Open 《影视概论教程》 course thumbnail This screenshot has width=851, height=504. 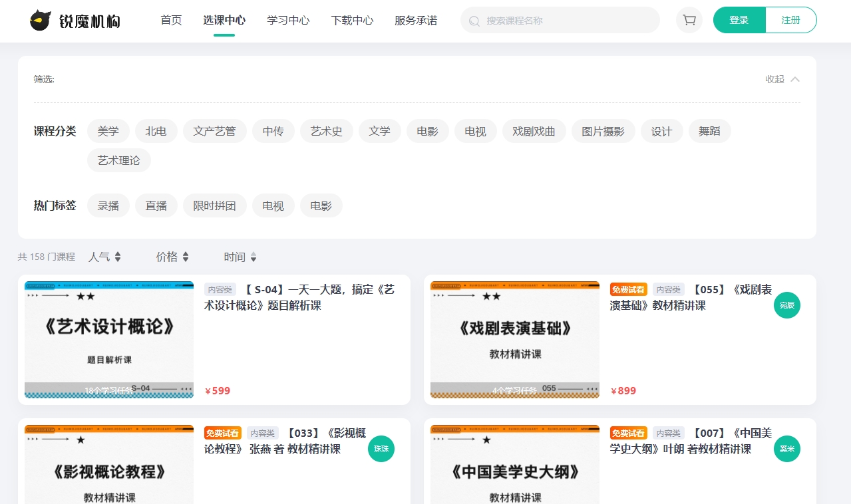pos(109,464)
